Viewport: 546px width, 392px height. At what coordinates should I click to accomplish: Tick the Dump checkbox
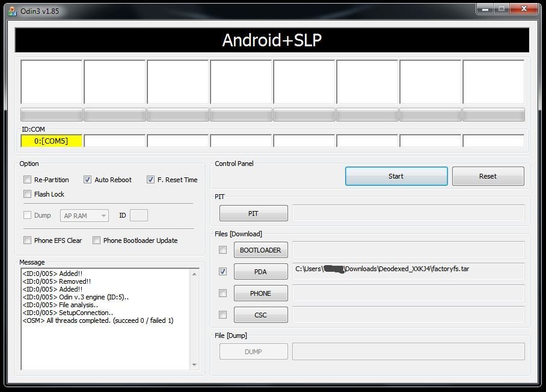pyautogui.click(x=27, y=215)
